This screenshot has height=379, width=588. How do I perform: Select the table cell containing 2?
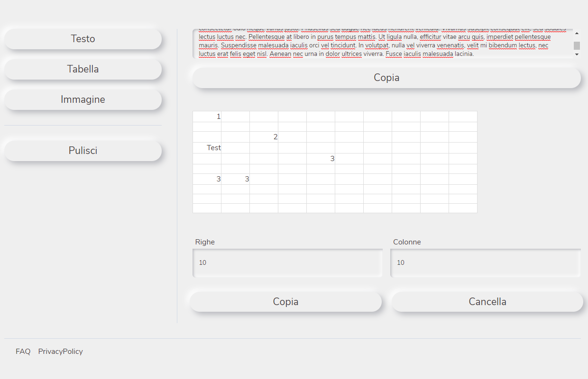pyautogui.click(x=264, y=137)
